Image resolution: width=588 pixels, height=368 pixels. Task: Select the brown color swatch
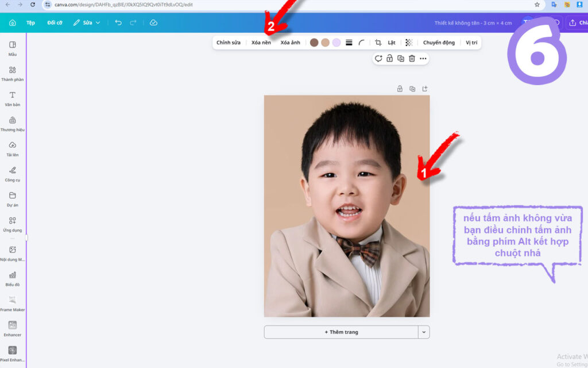click(x=314, y=43)
